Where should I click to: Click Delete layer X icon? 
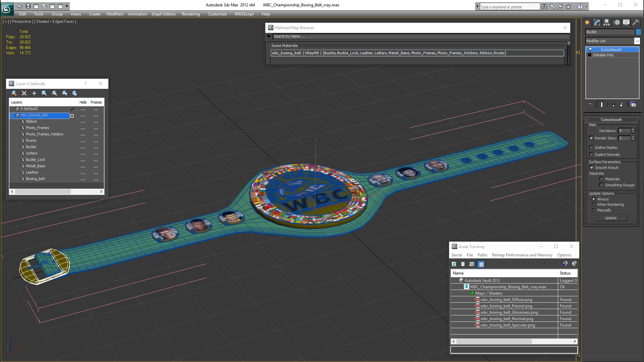coord(24,93)
